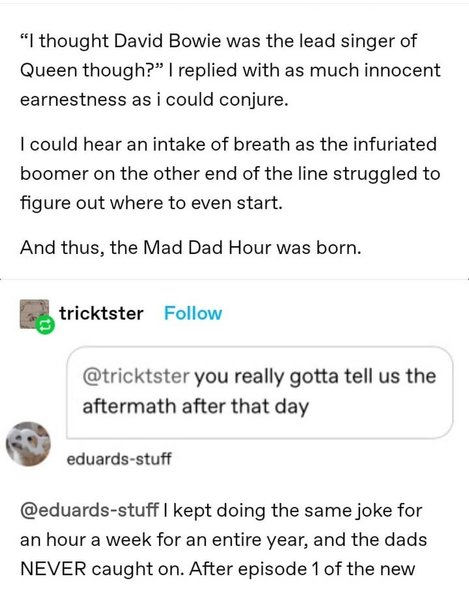The width and height of the screenshot is (469, 600).
Task: Open the eduards-stuff username under the ask
Action: [119, 458]
